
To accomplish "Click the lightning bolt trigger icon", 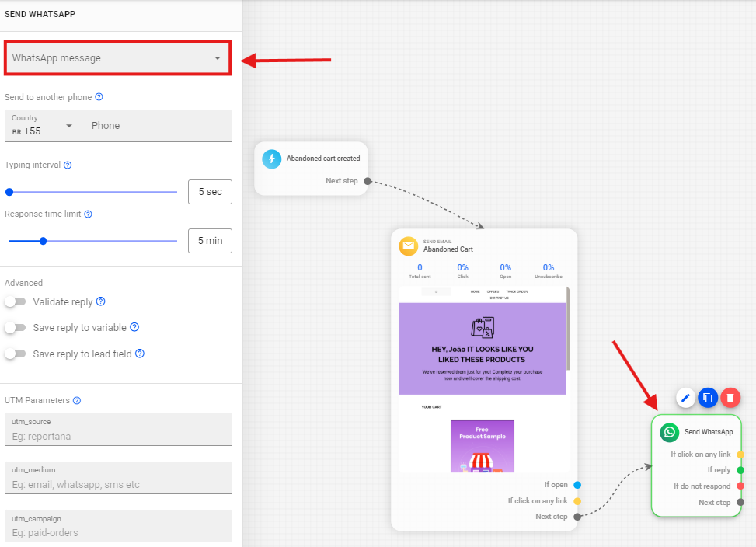I will 271,159.
